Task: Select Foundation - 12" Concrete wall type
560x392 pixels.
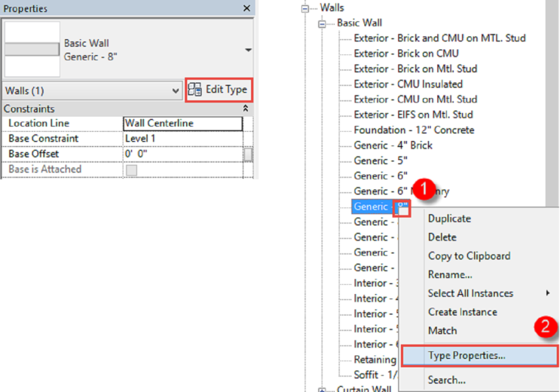Action: click(414, 130)
